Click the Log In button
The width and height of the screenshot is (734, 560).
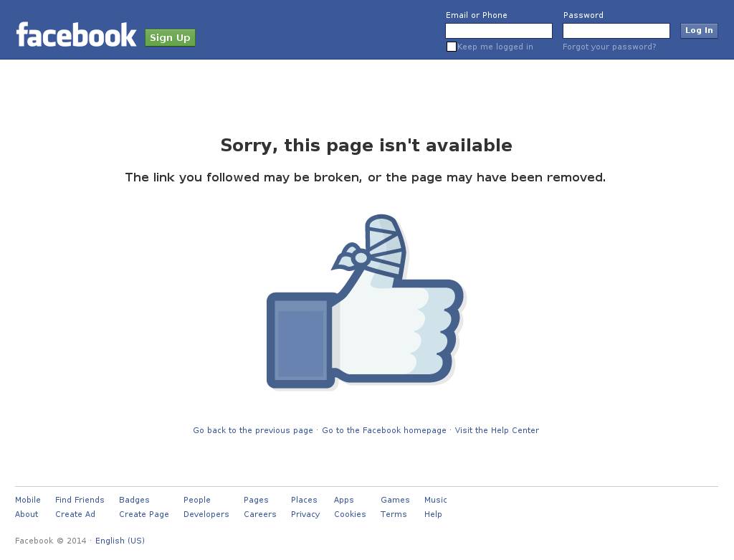coord(699,30)
